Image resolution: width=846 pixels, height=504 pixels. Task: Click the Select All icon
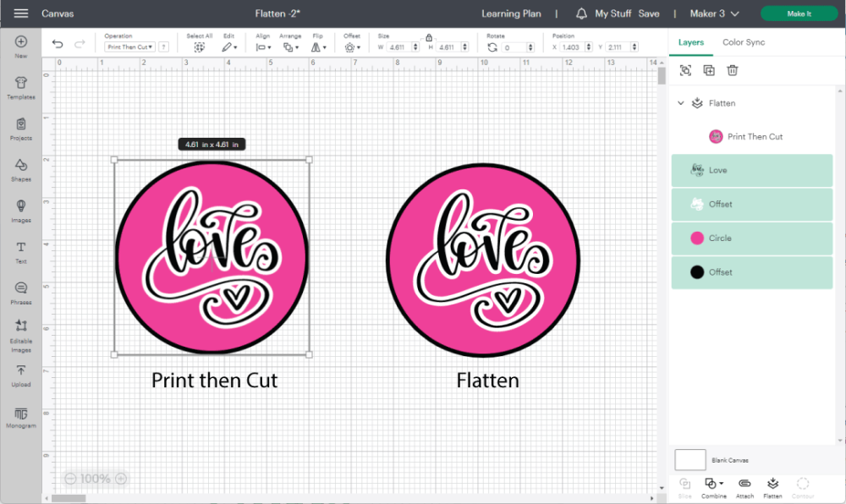tap(199, 47)
